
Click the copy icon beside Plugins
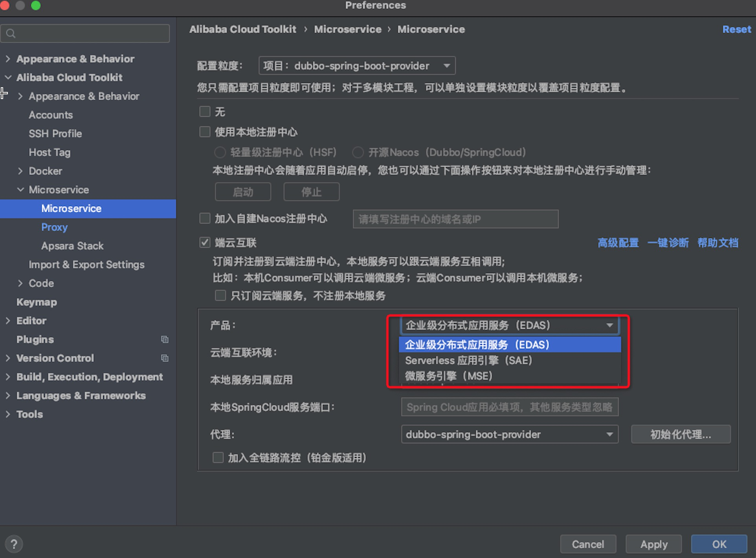point(165,340)
